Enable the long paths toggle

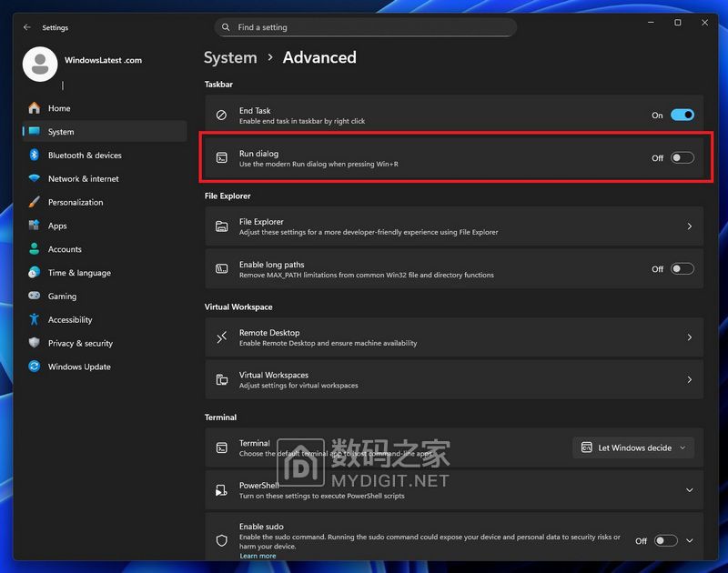point(682,268)
